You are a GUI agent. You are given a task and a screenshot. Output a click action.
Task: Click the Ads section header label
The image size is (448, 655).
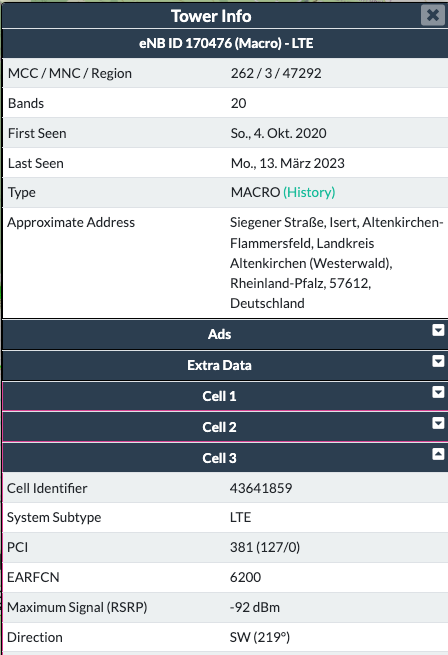[x=219, y=334]
